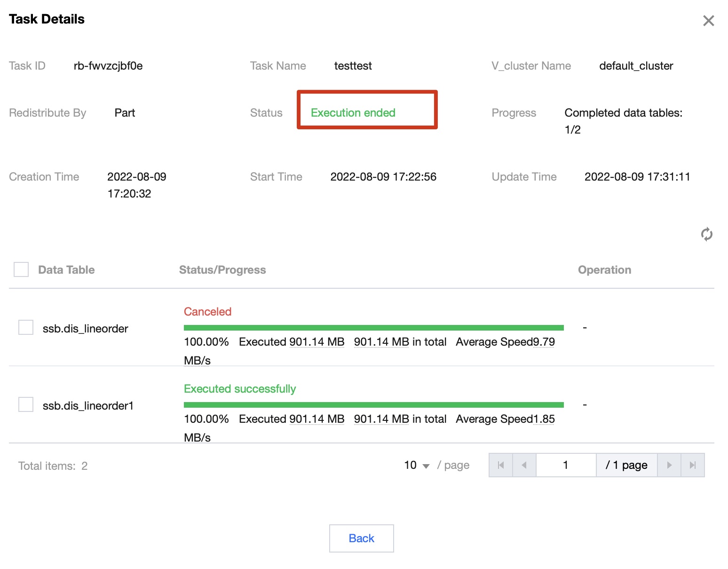Select the ssb.dis_lineorder1 row checkbox
728x569 pixels.
(26, 404)
